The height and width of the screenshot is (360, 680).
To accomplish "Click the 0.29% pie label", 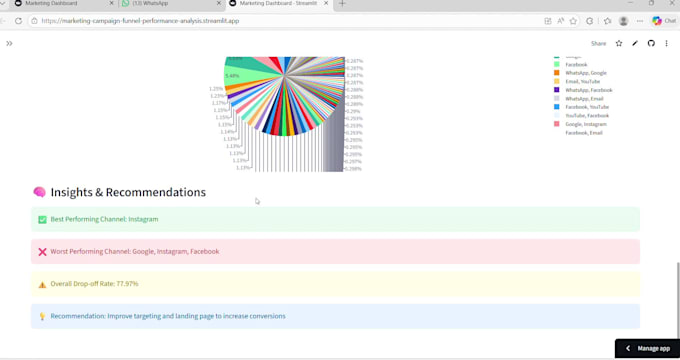I will pyautogui.click(x=353, y=111).
